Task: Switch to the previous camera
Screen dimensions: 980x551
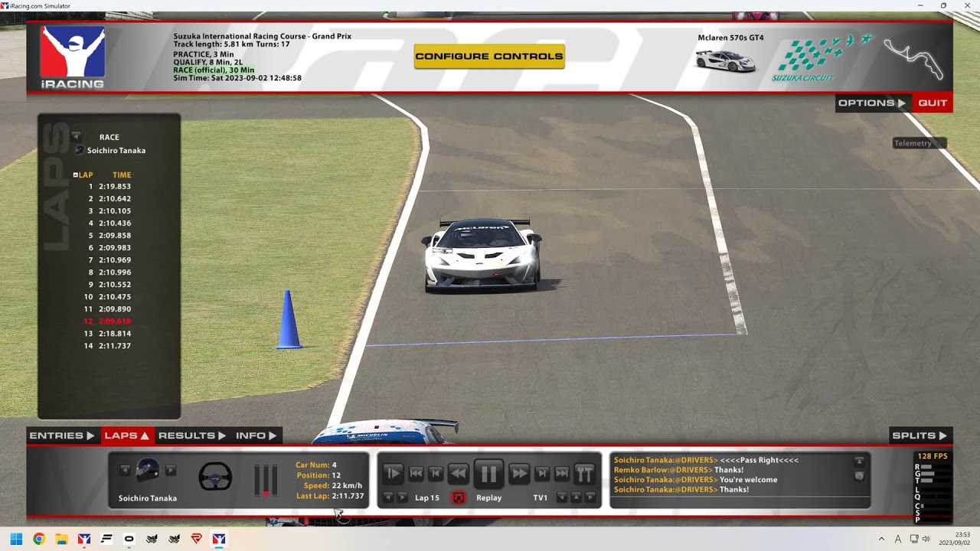Action: [562, 497]
